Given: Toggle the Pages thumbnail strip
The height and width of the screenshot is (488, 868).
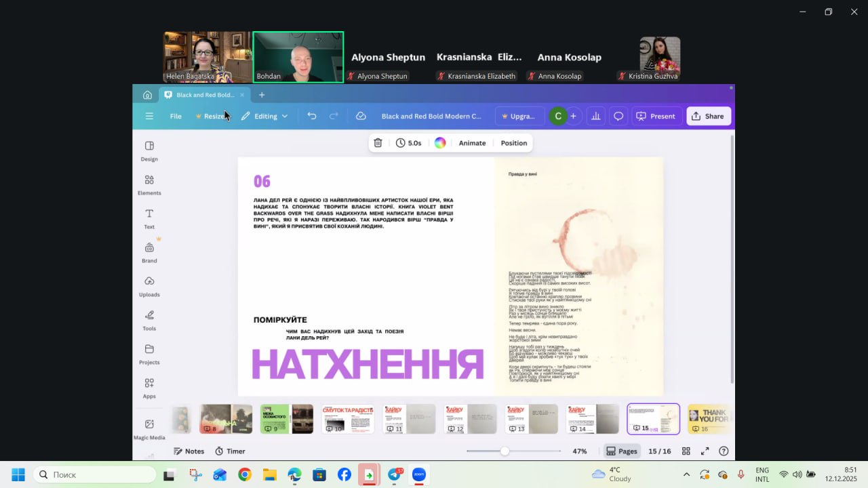Looking at the screenshot, I should point(621,451).
